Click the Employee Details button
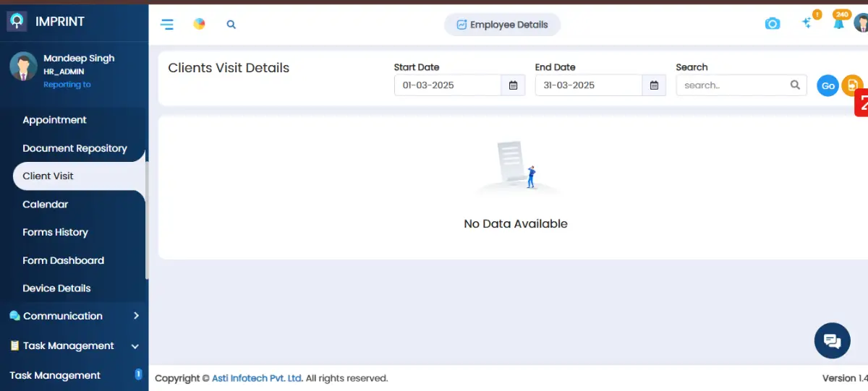868x391 pixels. click(x=502, y=25)
